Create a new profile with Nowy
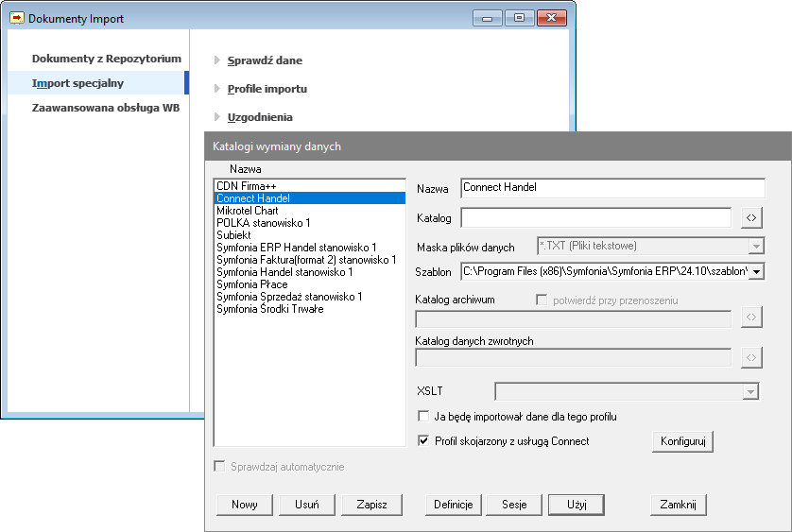792x532 pixels. tap(245, 505)
